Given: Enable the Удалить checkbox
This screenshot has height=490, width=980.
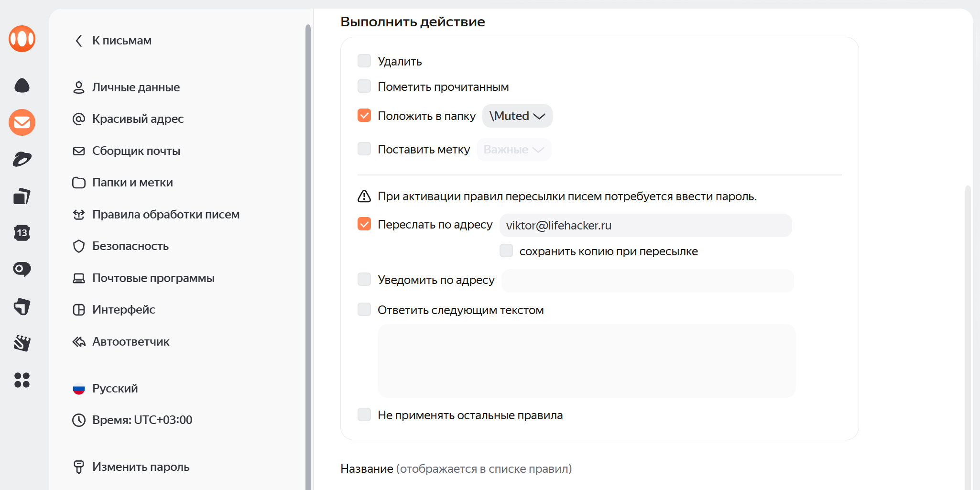Looking at the screenshot, I should (364, 61).
